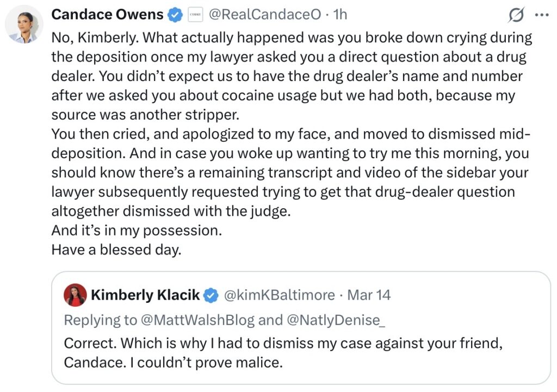
Task: Open the Candace Owens display name
Action: pos(108,15)
